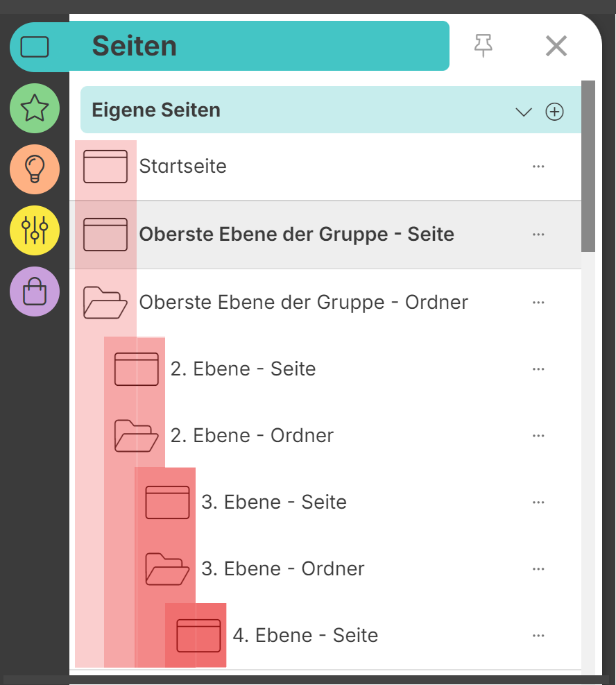The height and width of the screenshot is (685, 616).
Task: Click the orange lightbulb sidebar icon
Action: (x=35, y=169)
